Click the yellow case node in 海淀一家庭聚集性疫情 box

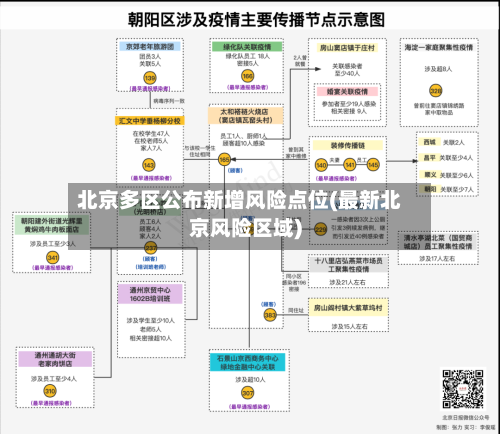point(436,91)
